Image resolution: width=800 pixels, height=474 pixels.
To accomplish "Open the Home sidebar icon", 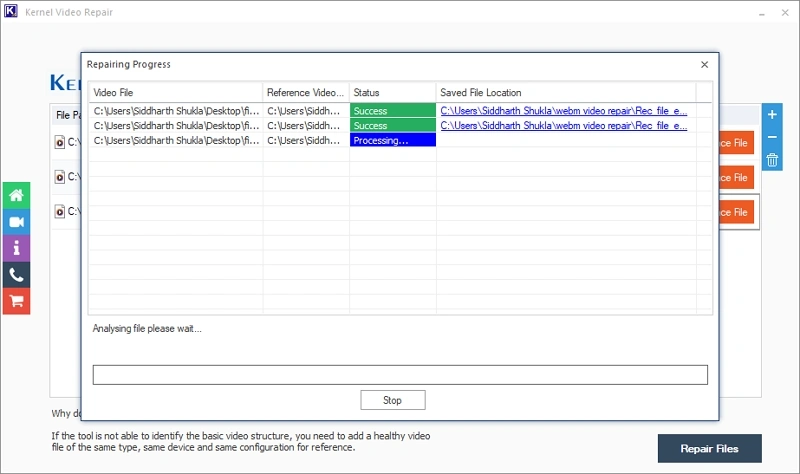I will coord(16,195).
